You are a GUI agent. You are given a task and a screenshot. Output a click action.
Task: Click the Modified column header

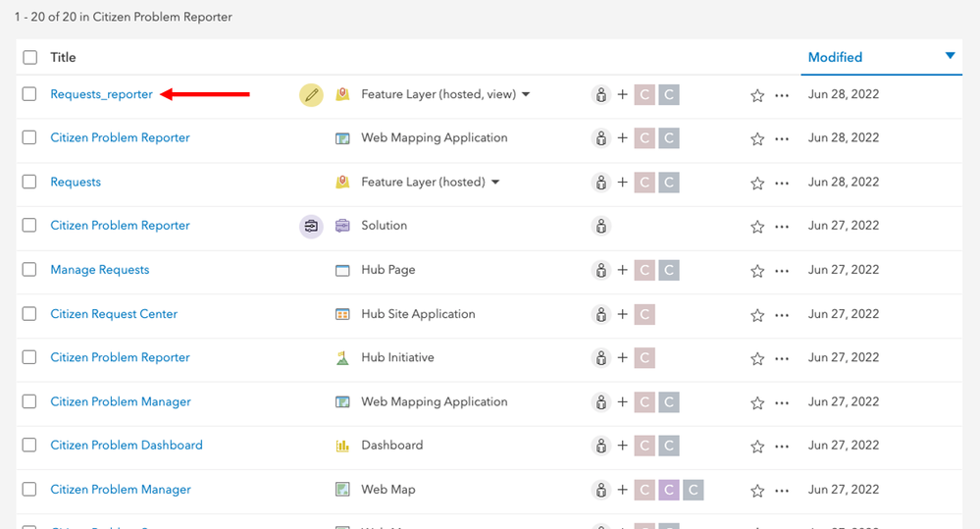[835, 57]
